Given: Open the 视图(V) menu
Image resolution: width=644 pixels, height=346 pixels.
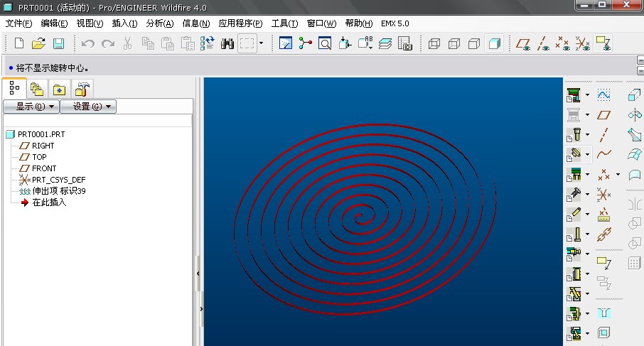Looking at the screenshot, I should point(90,23).
